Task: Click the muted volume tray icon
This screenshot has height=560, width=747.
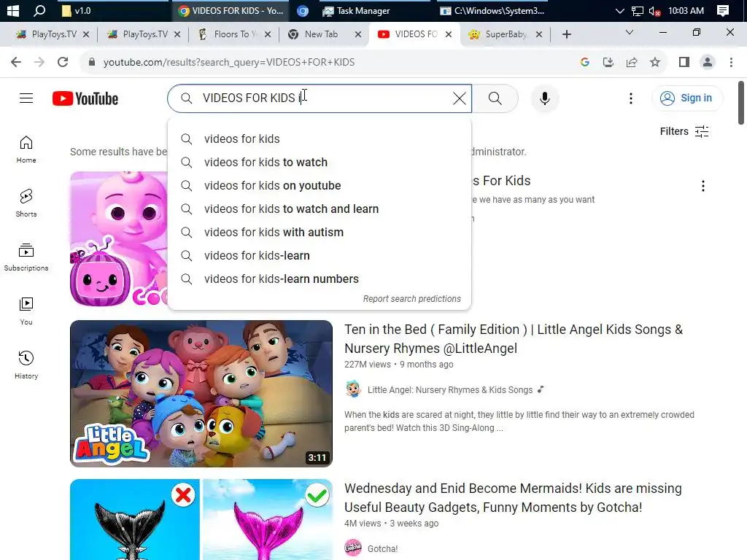Action: (x=654, y=10)
